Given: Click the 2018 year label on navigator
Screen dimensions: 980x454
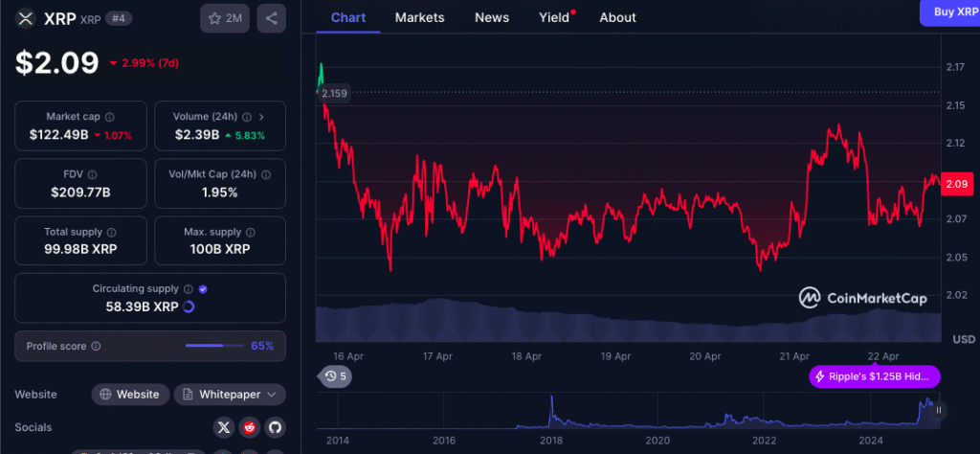Looking at the screenshot, I should coord(550,440).
